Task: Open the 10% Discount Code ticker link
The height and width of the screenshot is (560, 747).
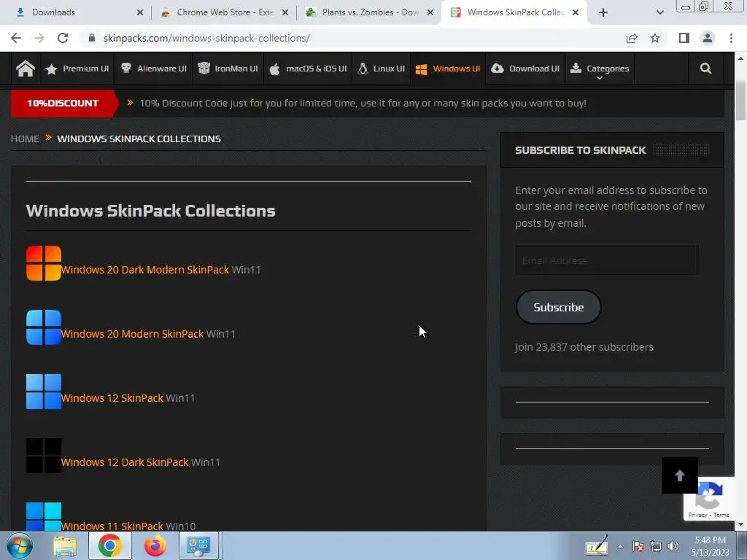Action: pyautogui.click(x=363, y=104)
